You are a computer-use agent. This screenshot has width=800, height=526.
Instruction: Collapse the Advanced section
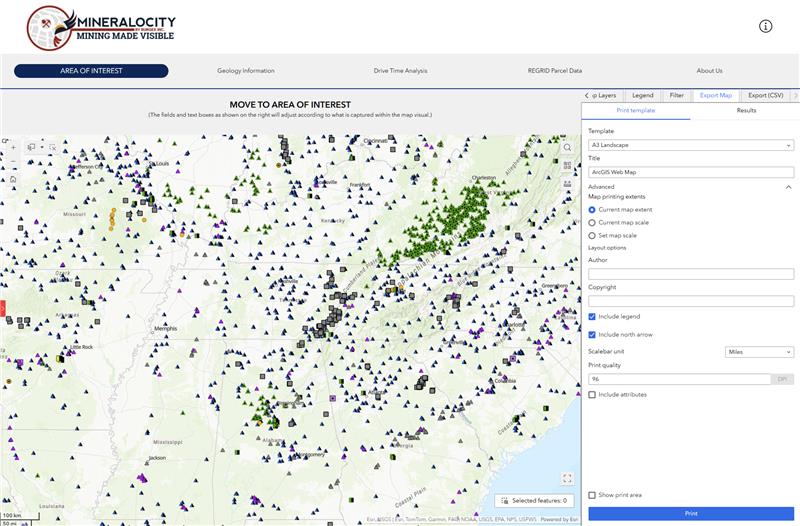[787, 187]
